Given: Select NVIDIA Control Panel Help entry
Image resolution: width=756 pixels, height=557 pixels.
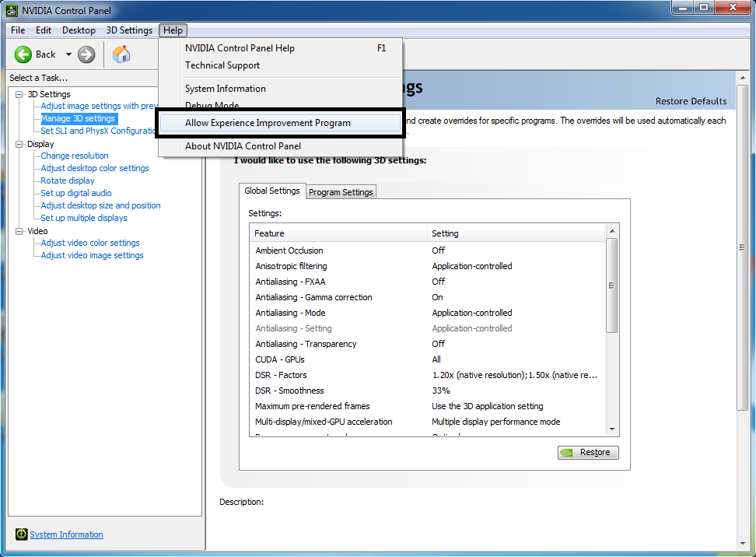Looking at the screenshot, I should point(281,48).
